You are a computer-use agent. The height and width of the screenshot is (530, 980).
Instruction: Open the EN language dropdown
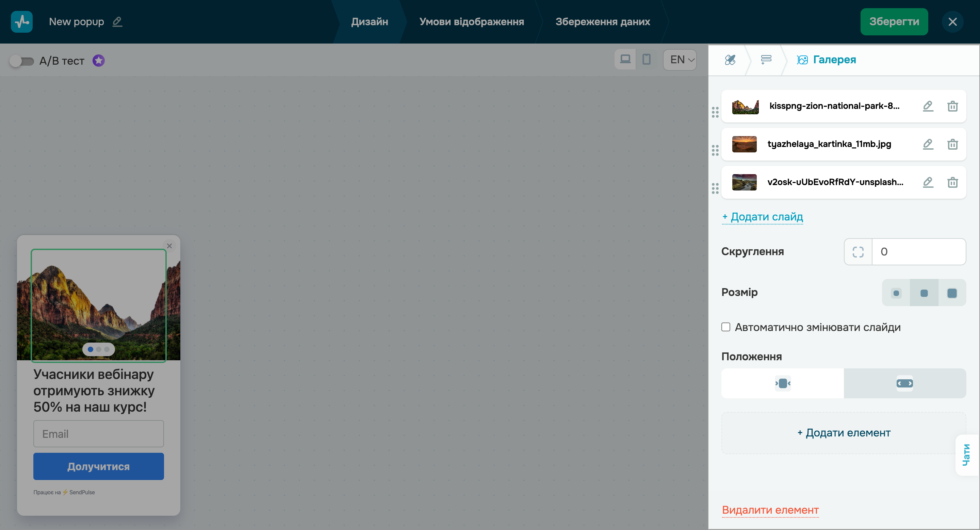tap(680, 60)
